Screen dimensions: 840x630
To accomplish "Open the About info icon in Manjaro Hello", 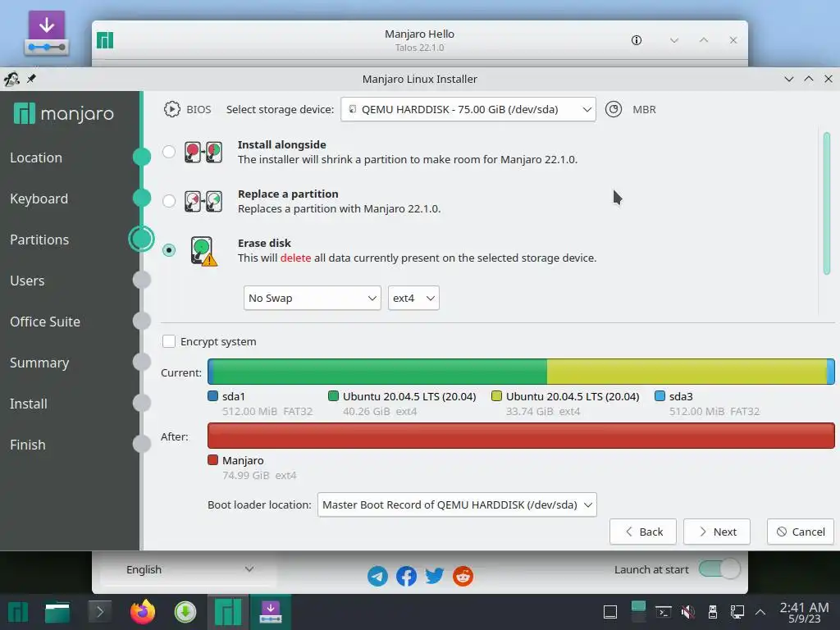I will coord(637,40).
